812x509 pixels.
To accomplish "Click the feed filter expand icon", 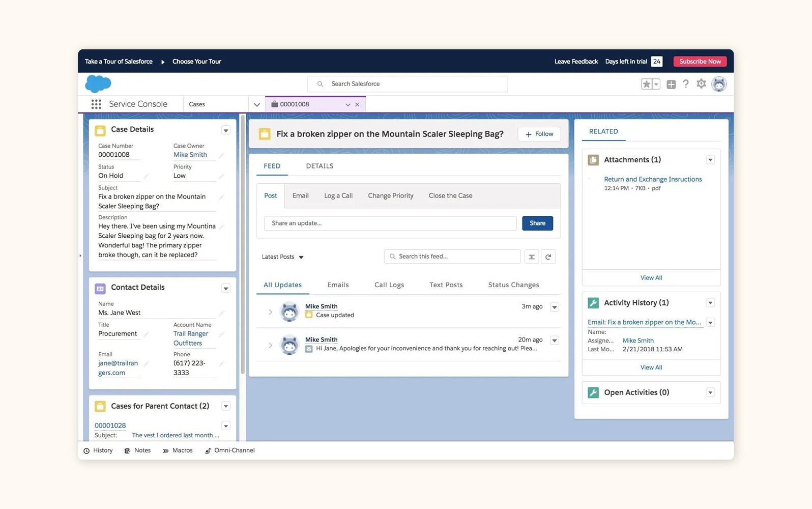I will (531, 257).
